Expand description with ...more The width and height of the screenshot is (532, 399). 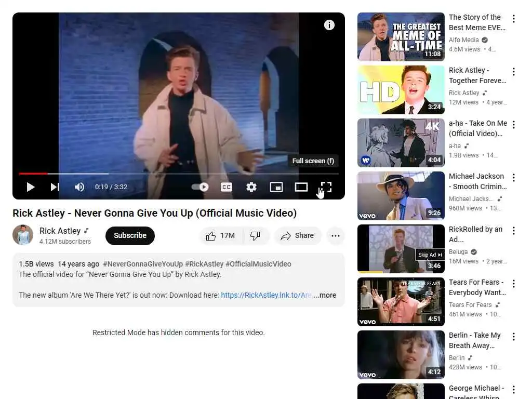[x=325, y=295]
